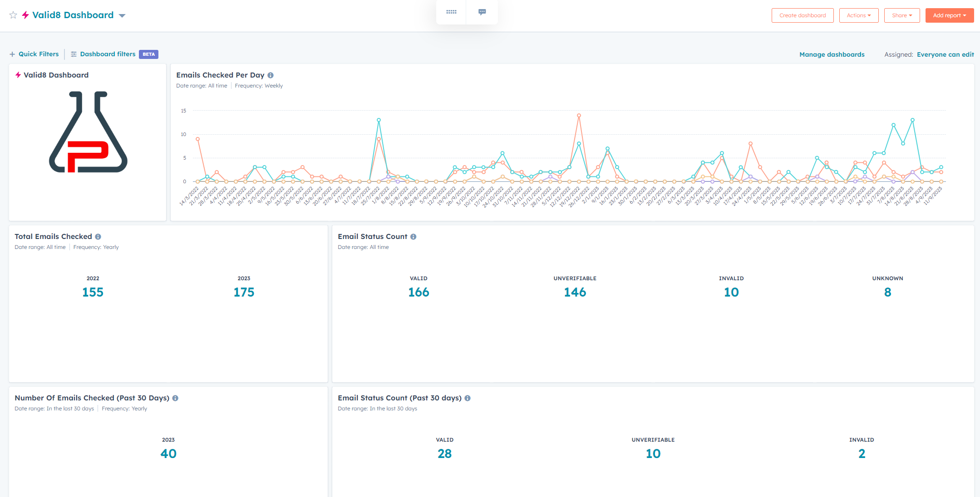This screenshot has height=497, width=980.
Task: Click info icon beside Total Emails Checked
Action: click(98, 237)
